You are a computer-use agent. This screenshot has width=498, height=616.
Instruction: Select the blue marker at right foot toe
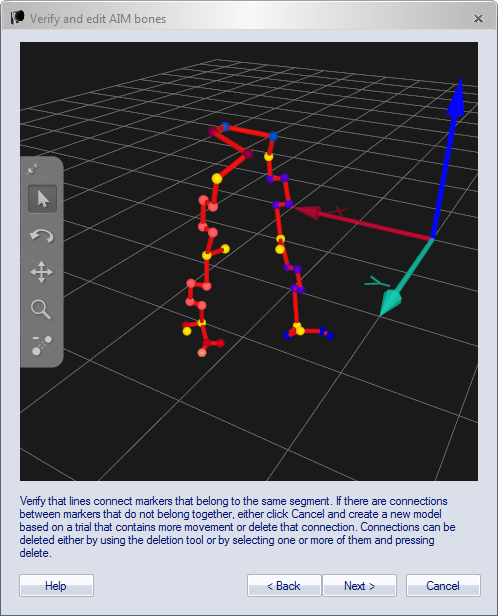[330, 336]
